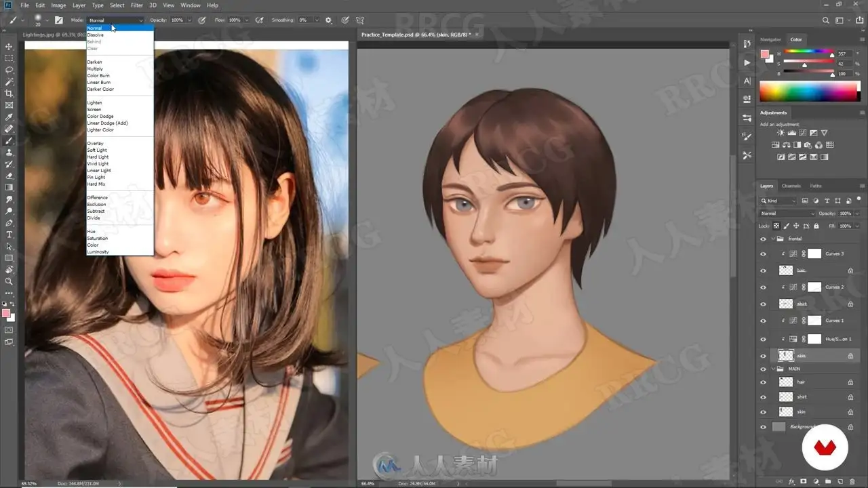Toggle visibility of the Background layer
Image resolution: width=868 pixels, height=488 pixels.
tap(763, 427)
